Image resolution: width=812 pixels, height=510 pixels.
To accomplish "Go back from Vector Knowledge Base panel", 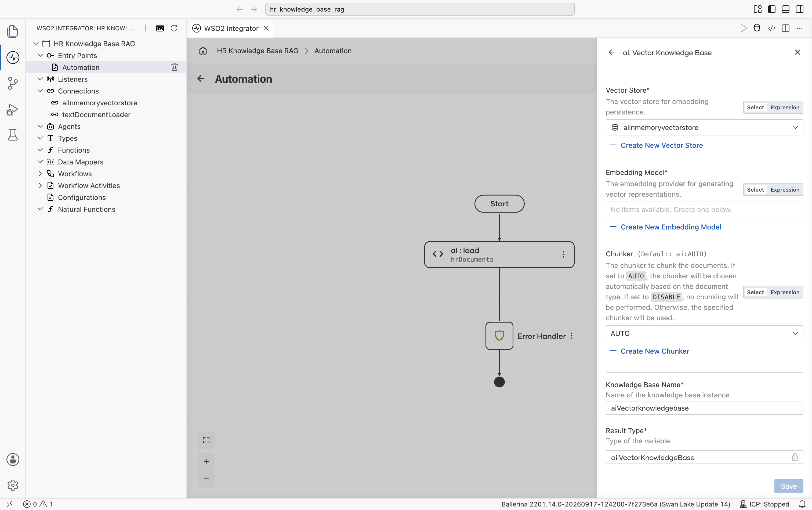I will (612, 52).
